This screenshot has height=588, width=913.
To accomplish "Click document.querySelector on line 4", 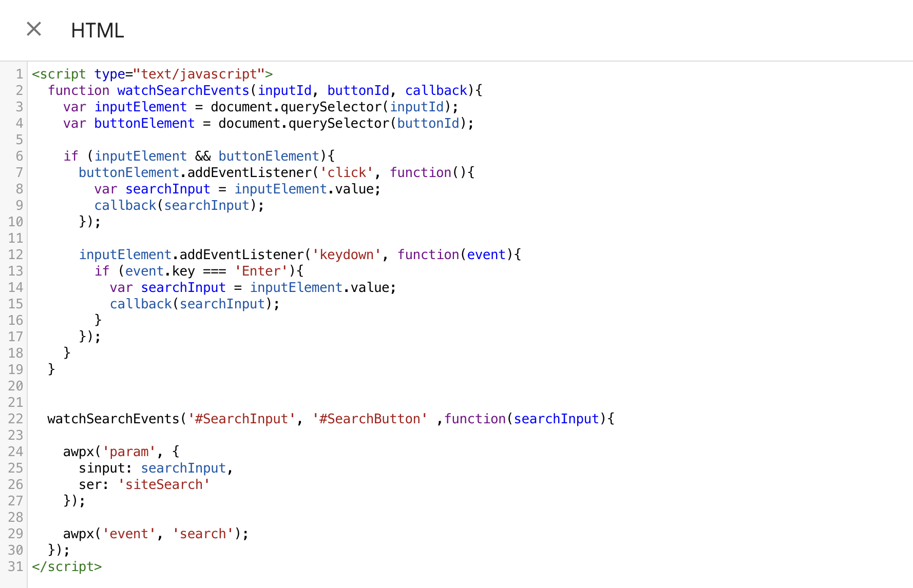I will coord(303,124).
